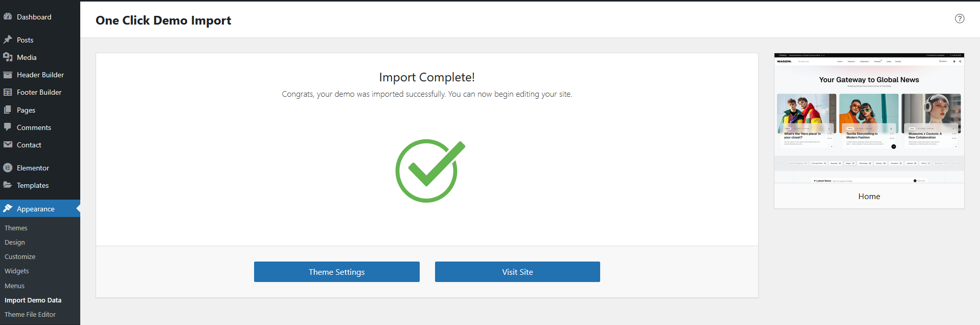Viewport: 980px width, 325px height.
Task: Click the Theme Settings button
Action: (x=336, y=272)
